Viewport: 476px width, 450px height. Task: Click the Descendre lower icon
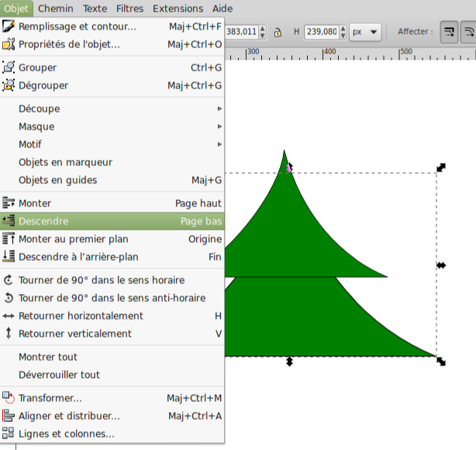(x=9, y=220)
